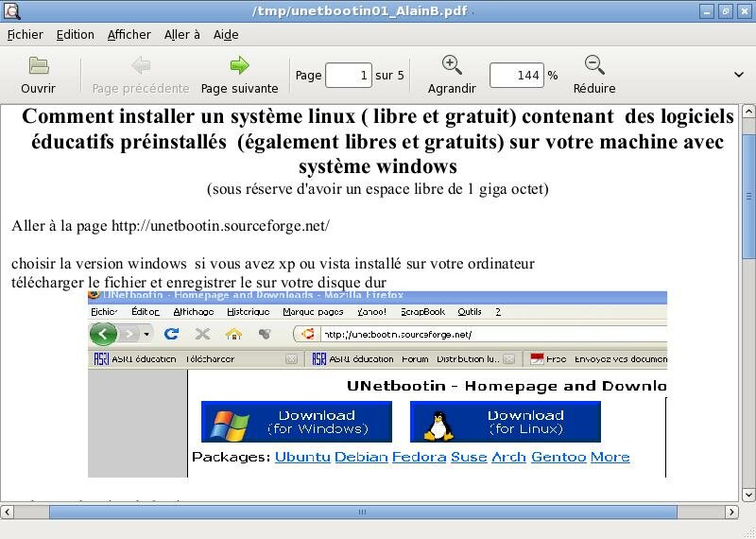
Task: Click the Ubuntu package link
Action: coord(302,457)
